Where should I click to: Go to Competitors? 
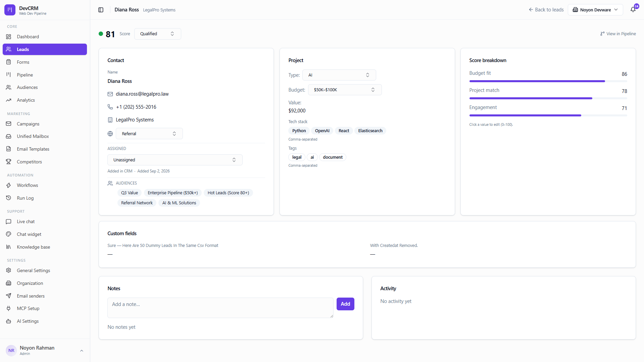[45, 162]
